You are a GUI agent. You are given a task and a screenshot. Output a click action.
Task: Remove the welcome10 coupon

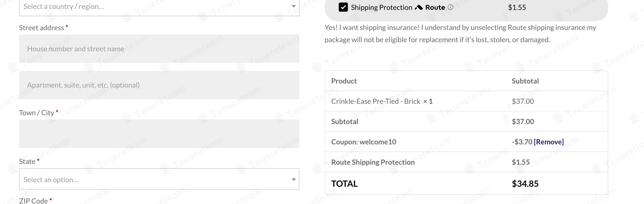point(549,142)
